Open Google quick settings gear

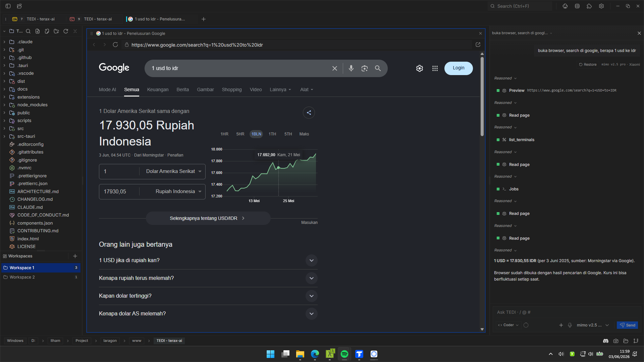(x=420, y=68)
